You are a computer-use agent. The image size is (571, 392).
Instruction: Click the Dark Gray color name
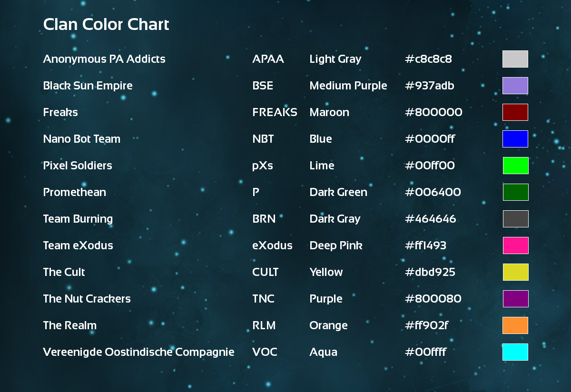tap(335, 219)
